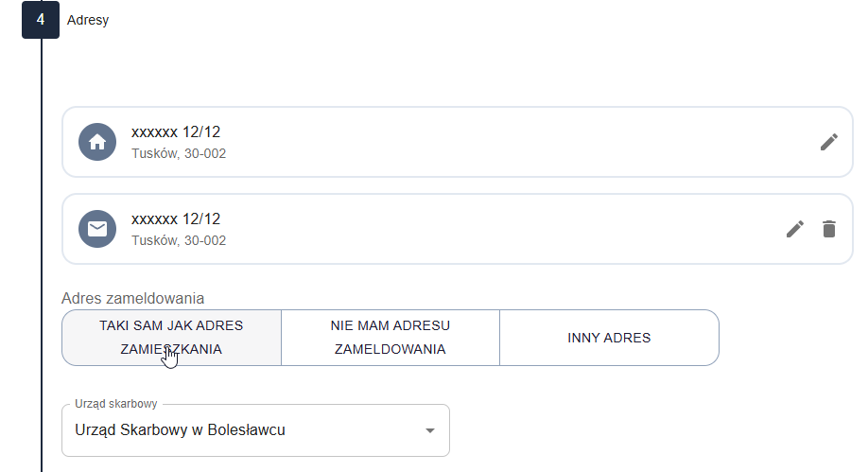This screenshot has width=868, height=472.
Task: Click "Tusków, 30-002" on the mailing address card
Action: (179, 240)
